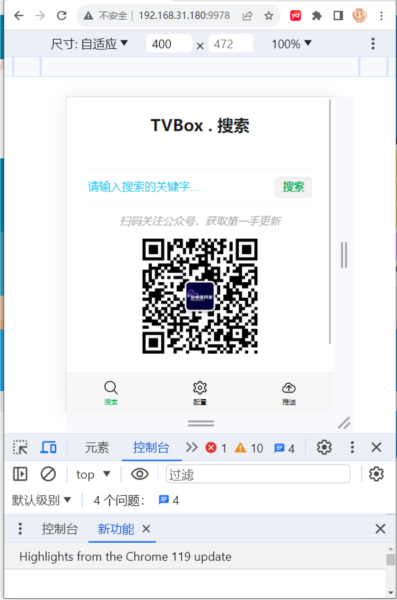Go forward in browser history
This screenshot has height=600, width=397.
coord(40,16)
